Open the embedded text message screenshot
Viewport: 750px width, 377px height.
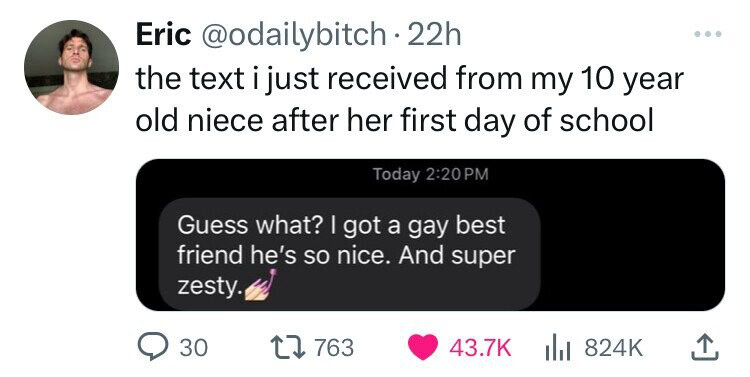[430, 235]
